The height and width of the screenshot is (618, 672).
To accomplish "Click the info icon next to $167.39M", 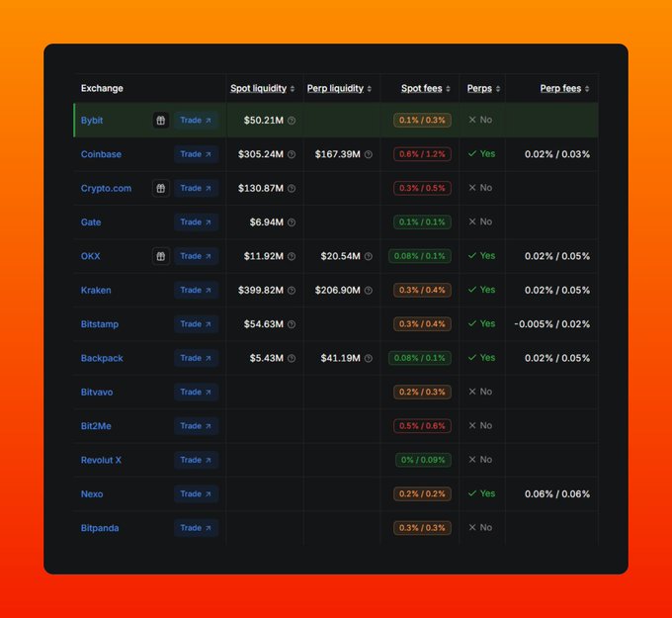I will tap(369, 154).
